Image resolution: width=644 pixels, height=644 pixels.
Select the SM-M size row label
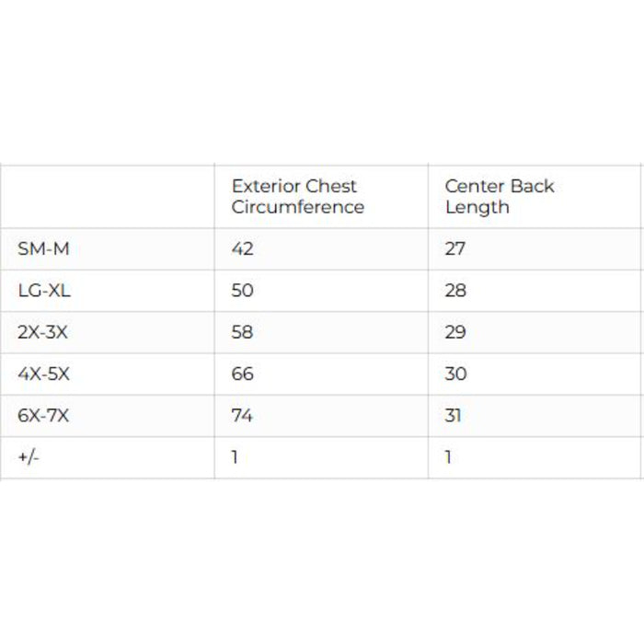[x=39, y=248]
